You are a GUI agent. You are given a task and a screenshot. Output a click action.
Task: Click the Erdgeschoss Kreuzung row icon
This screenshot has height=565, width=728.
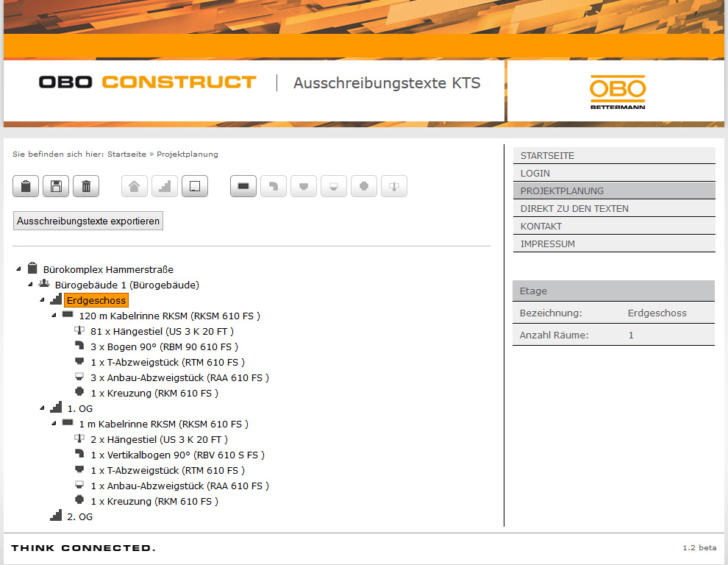click(79, 391)
